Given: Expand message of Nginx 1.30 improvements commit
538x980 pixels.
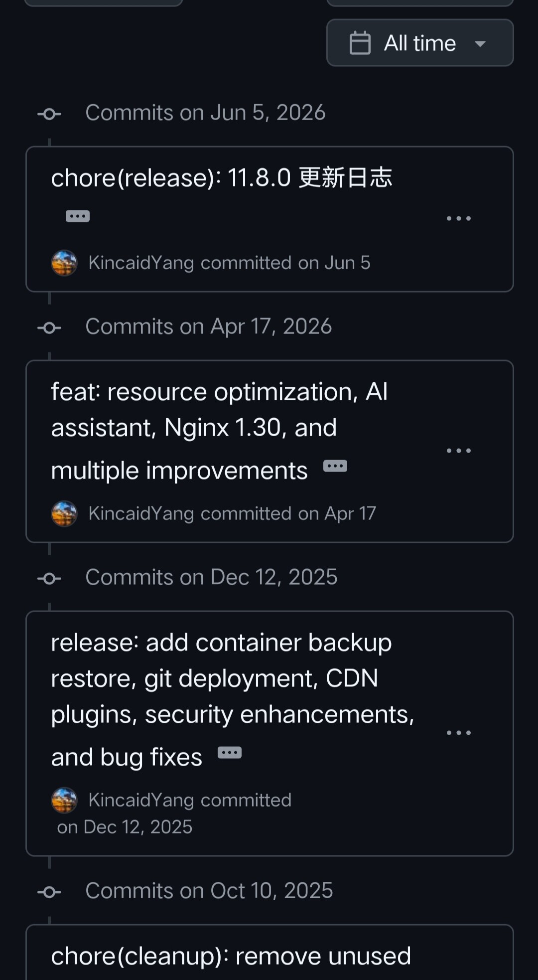Looking at the screenshot, I should (x=335, y=467).
